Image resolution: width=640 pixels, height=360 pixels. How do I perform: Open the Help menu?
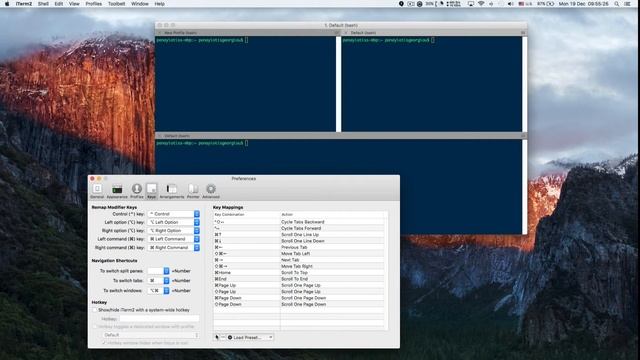point(160,4)
